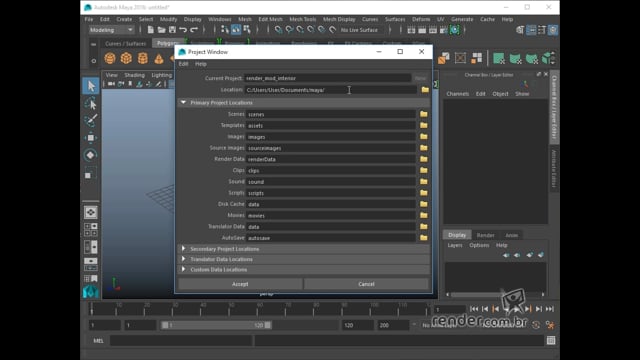Toggle select by component type mode icon
Viewport: 640px width, 360px height.
click(247, 30)
